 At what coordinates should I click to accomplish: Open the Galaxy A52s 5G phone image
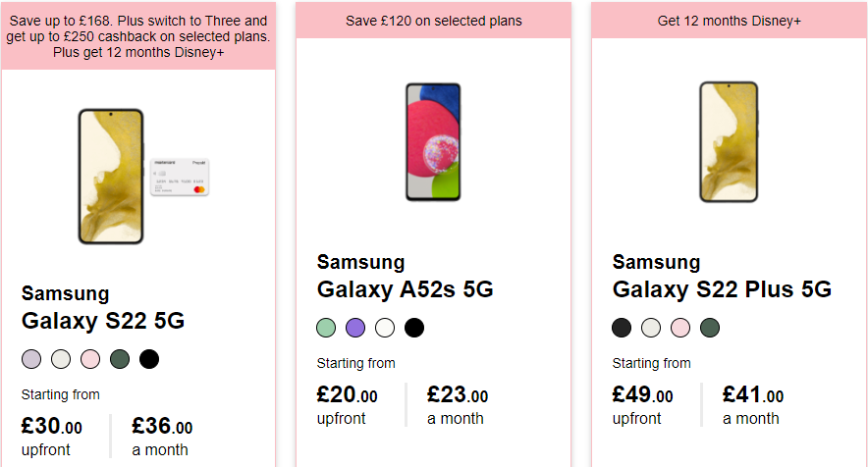433,142
